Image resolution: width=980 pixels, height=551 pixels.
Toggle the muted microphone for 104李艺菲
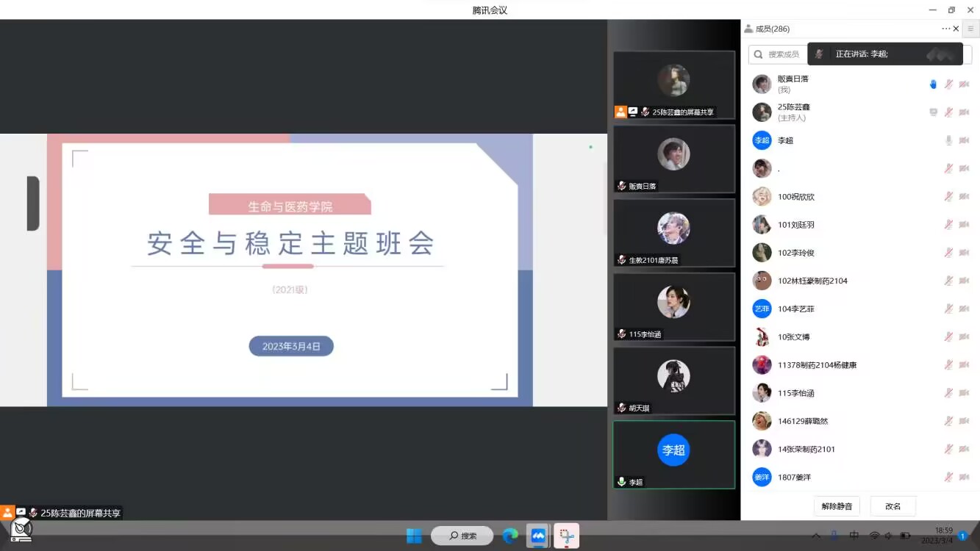pos(948,309)
